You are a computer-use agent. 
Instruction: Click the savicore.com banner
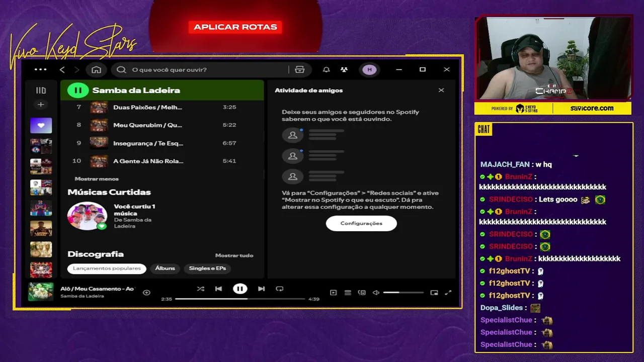592,108
